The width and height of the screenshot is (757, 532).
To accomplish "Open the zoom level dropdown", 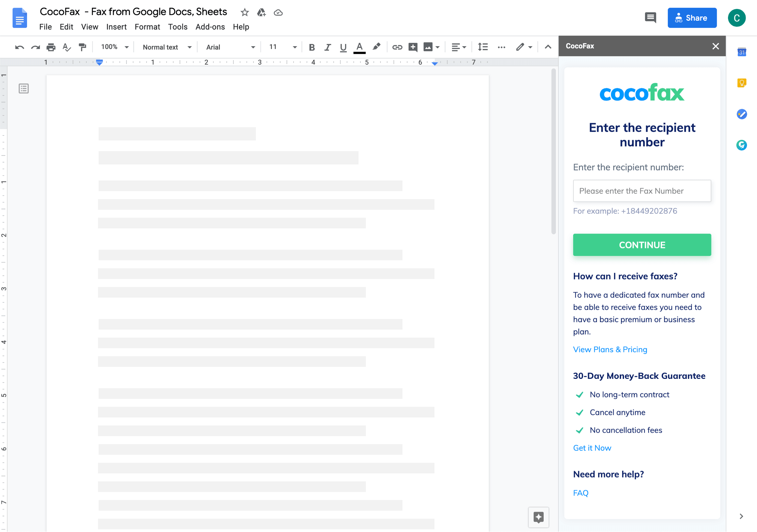I will 114,47.
